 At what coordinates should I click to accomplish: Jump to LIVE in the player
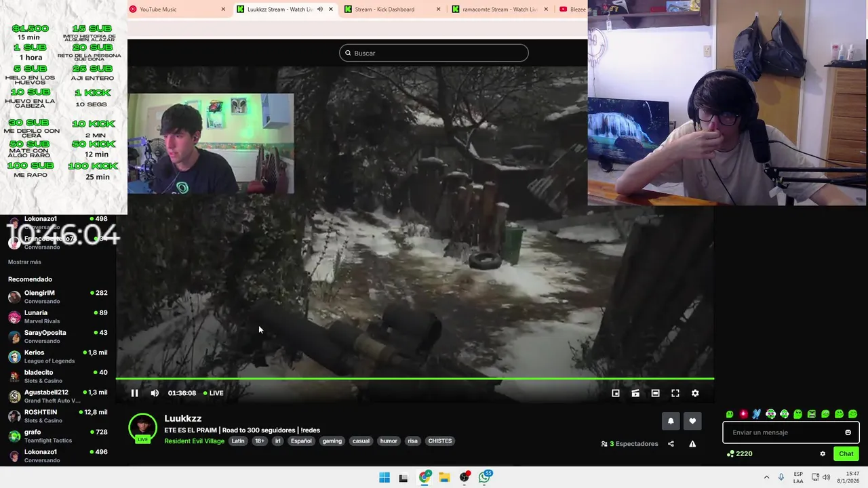click(214, 393)
